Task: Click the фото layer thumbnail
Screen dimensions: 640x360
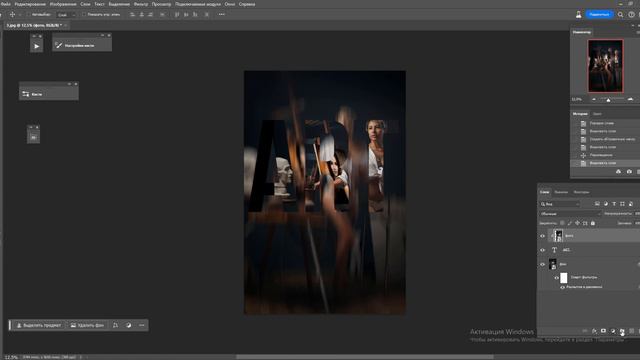Action: (x=558, y=236)
